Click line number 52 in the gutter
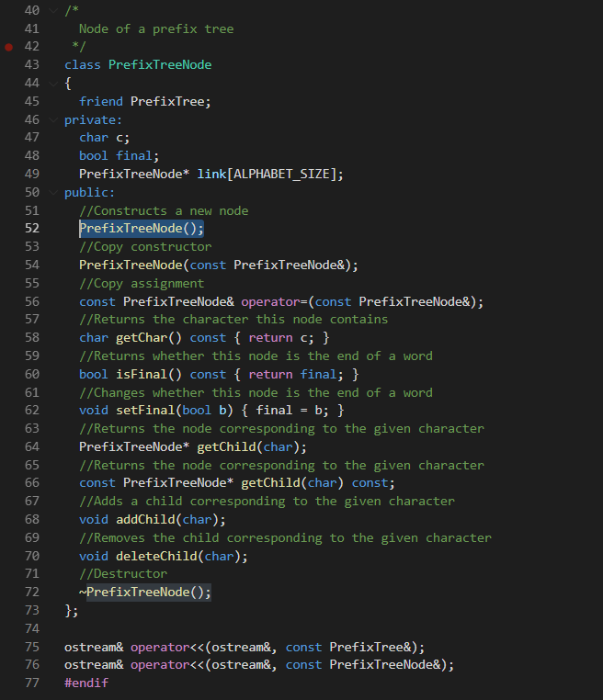 [x=32, y=229]
